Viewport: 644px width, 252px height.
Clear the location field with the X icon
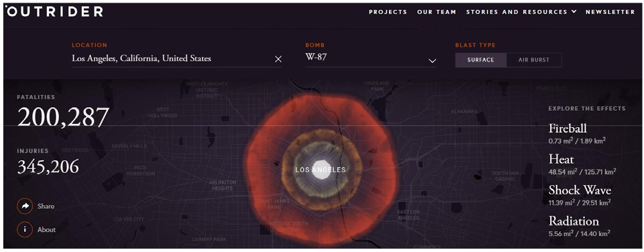click(x=278, y=60)
